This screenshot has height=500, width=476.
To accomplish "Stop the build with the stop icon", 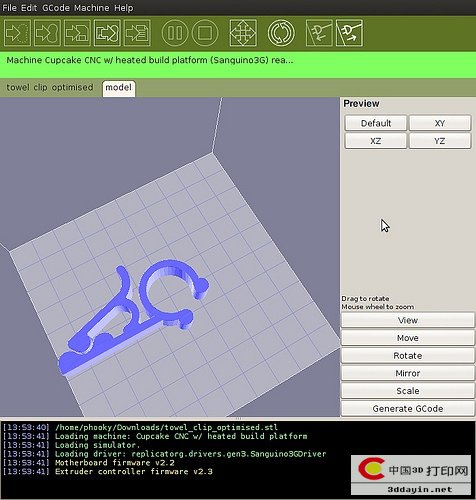I will pyautogui.click(x=205, y=33).
